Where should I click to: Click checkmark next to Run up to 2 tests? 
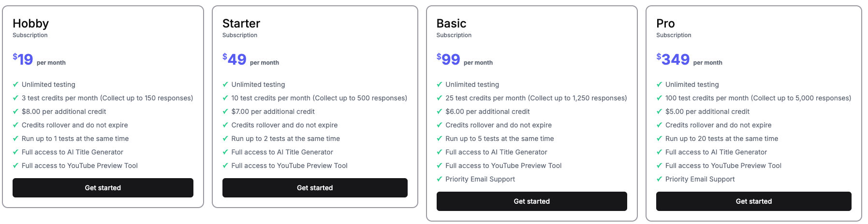point(225,139)
